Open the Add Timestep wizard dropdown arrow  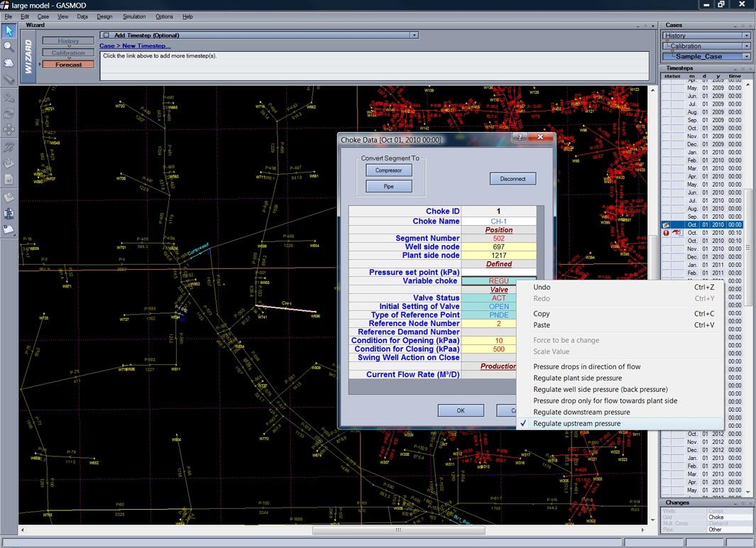click(413, 35)
